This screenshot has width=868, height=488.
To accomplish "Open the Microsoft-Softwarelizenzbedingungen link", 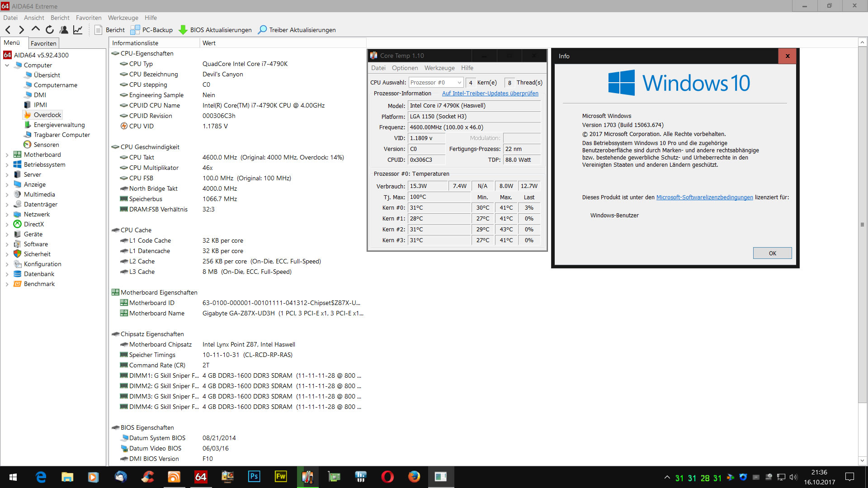I will (x=704, y=197).
